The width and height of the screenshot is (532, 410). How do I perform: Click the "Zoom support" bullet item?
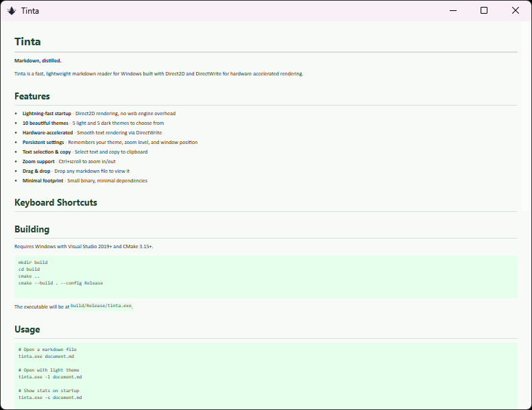(x=39, y=161)
